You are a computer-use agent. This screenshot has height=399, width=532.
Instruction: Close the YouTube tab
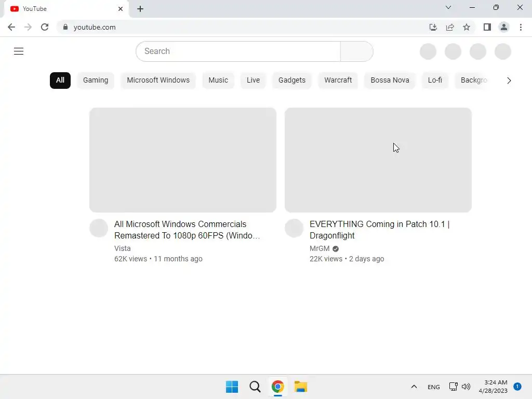(121, 9)
